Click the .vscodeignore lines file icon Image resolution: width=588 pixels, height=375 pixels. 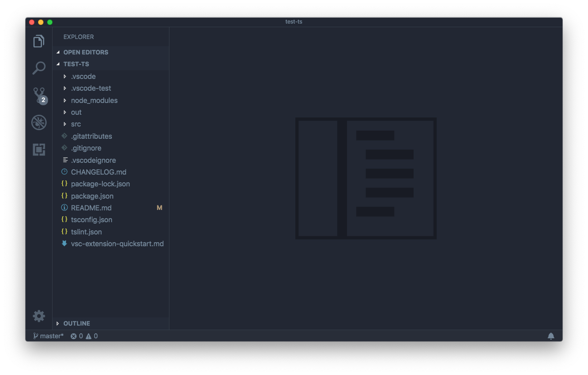click(x=65, y=160)
